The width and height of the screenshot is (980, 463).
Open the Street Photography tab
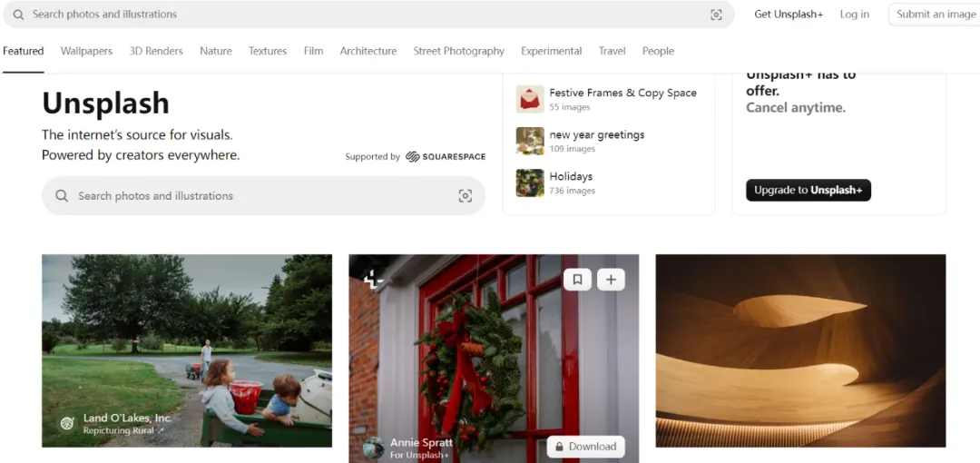tap(459, 52)
